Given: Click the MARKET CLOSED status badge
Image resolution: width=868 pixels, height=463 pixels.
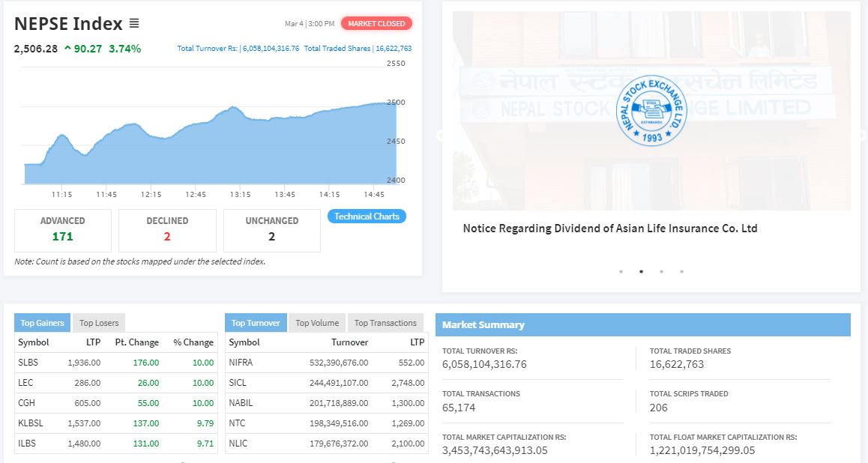Looking at the screenshot, I should pos(376,23).
